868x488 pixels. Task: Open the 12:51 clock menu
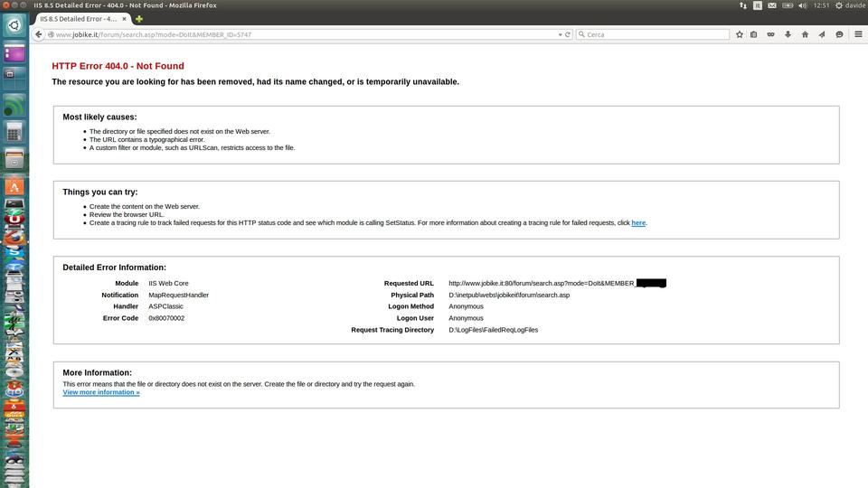(821, 5)
